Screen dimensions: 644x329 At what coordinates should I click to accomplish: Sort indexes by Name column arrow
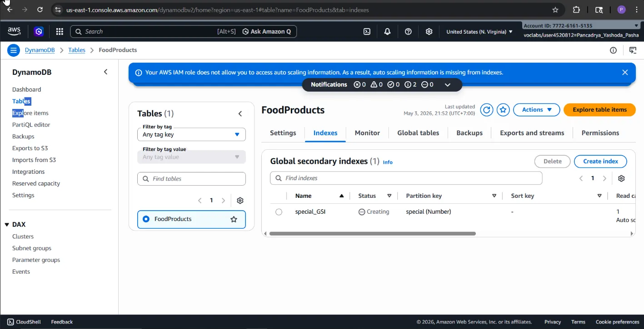pos(341,196)
